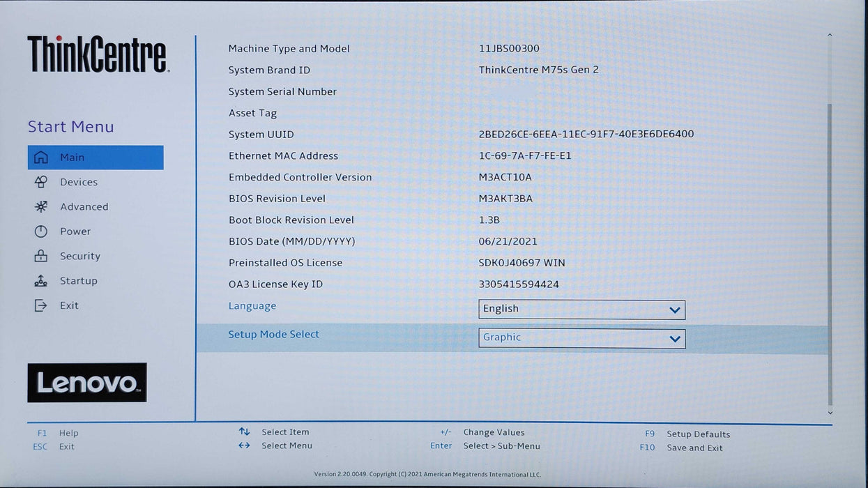Click the Lenovo logo
Screen dimensions: 868x488
[87, 383]
